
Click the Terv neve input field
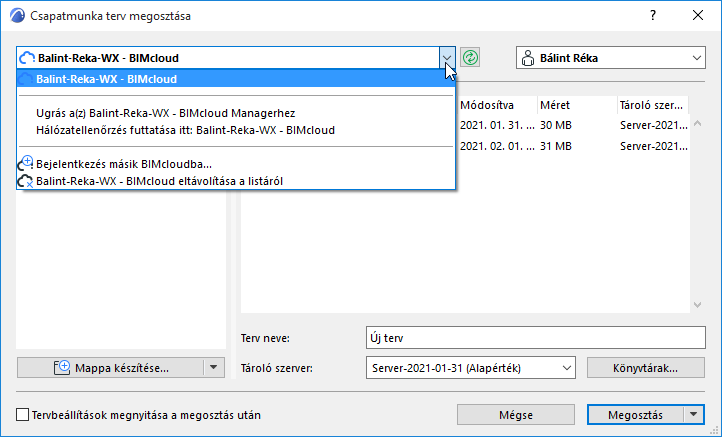coord(536,338)
